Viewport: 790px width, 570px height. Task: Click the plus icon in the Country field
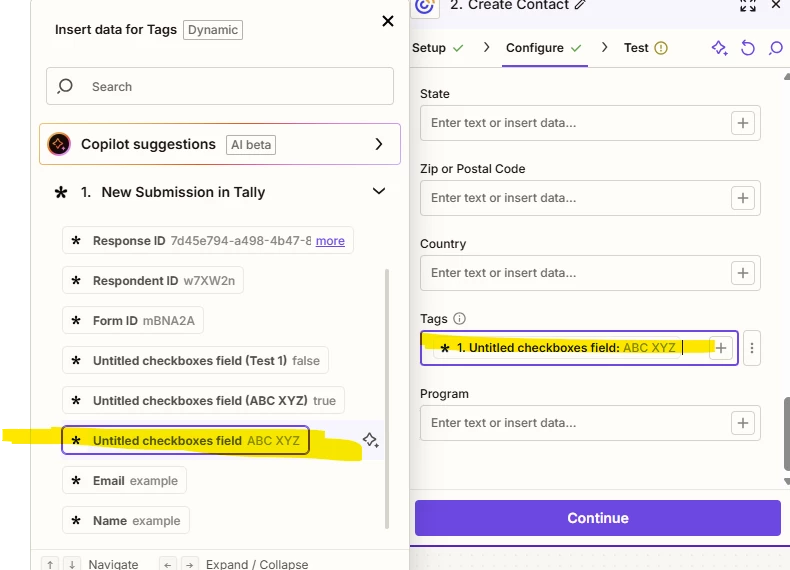pos(743,273)
